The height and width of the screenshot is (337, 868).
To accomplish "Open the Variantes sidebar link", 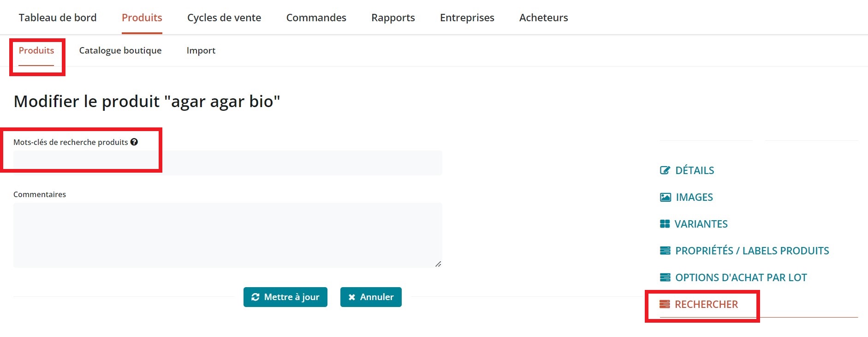I will 701,224.
